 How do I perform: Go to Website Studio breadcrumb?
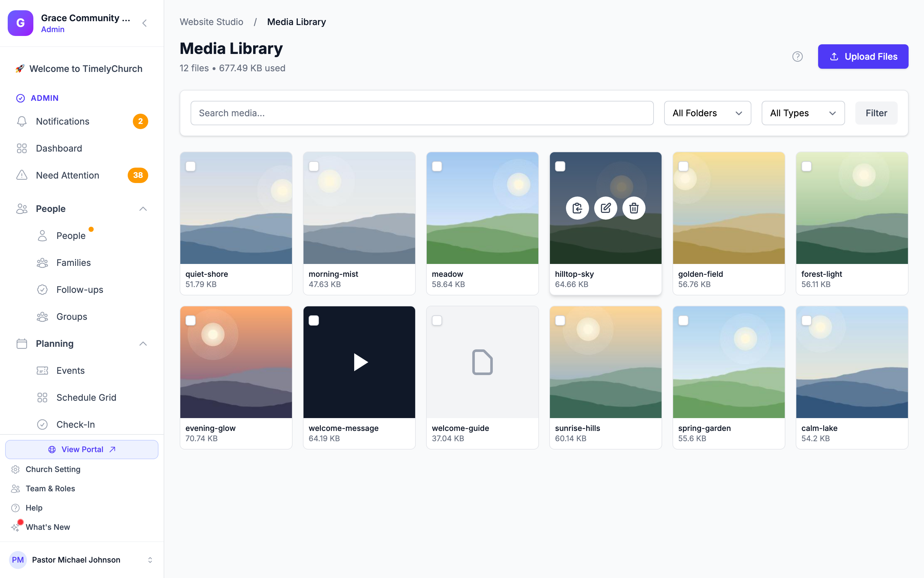tap(211, 22)
